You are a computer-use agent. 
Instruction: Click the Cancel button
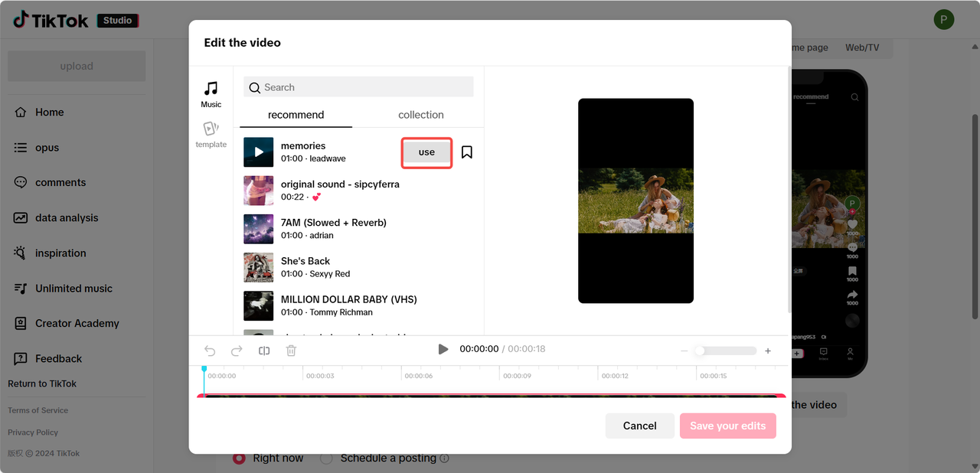pyautogui.click(x=639, y=426)
